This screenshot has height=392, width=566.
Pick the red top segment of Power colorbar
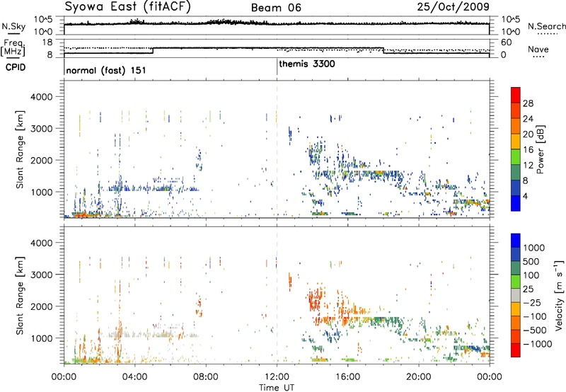(x=516, y=95)
